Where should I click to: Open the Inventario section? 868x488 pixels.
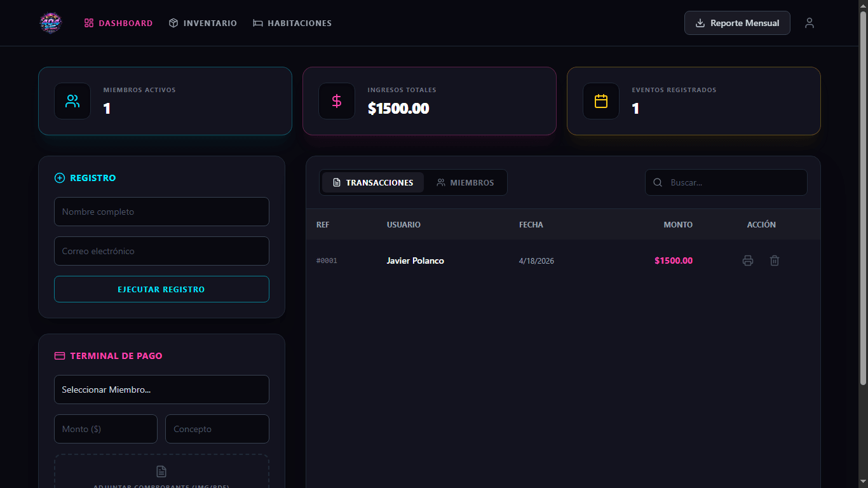click(x=203, y=23)
